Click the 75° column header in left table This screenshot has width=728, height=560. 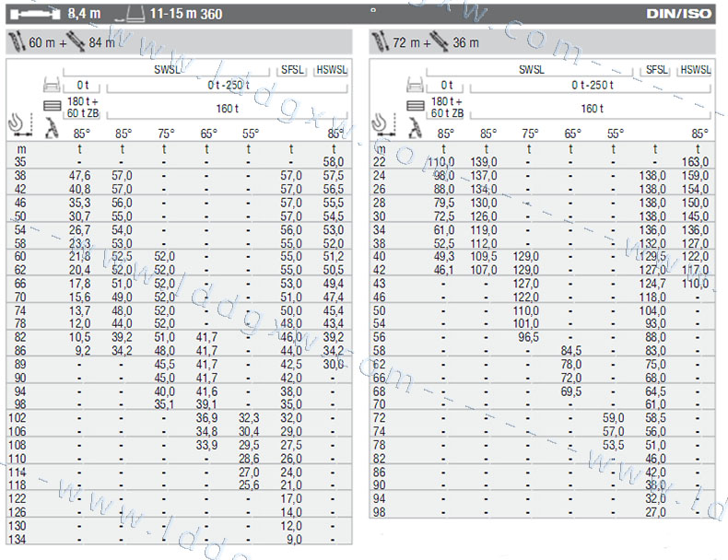166,134
